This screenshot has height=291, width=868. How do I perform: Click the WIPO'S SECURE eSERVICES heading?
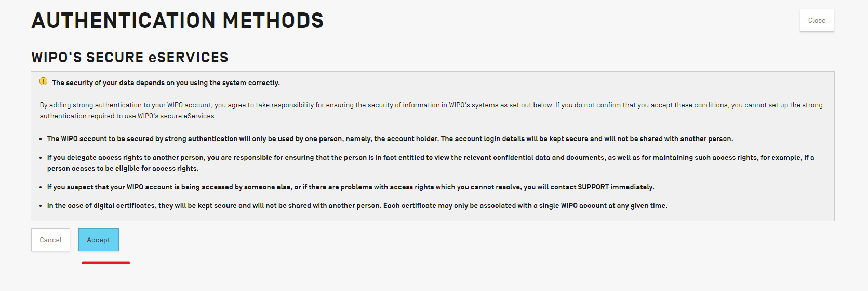tap(130, 57)
